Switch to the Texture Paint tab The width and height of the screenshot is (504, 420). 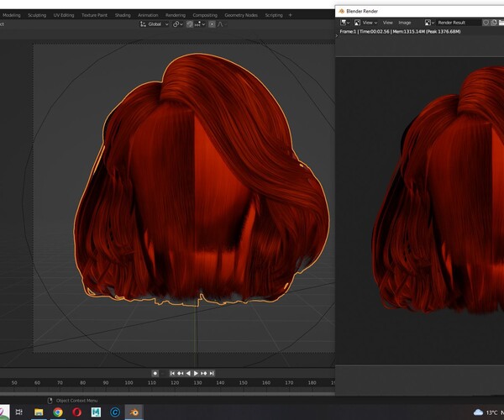click(94, 15)
